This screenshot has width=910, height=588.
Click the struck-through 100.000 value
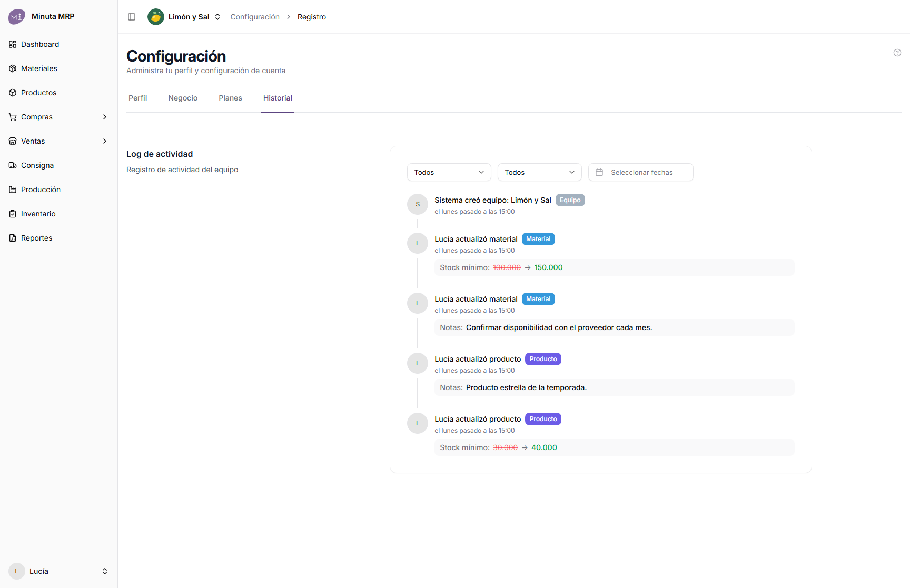pyautogui.click(x=507, y=267)
